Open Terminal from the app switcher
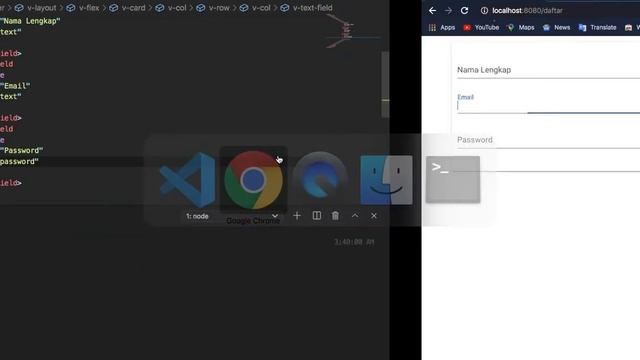The image size is (640, 360). [x=453, y=179]
